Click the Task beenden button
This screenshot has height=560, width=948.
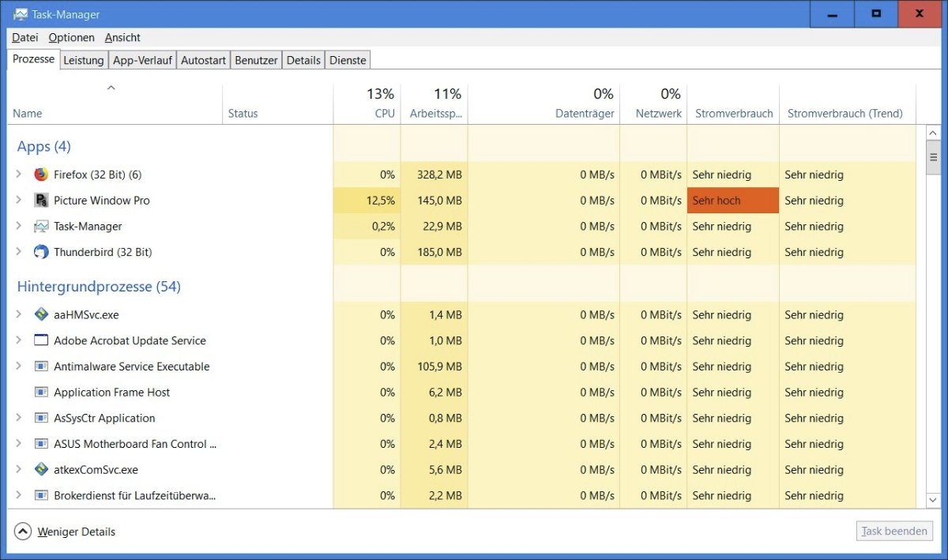point(894,531)
